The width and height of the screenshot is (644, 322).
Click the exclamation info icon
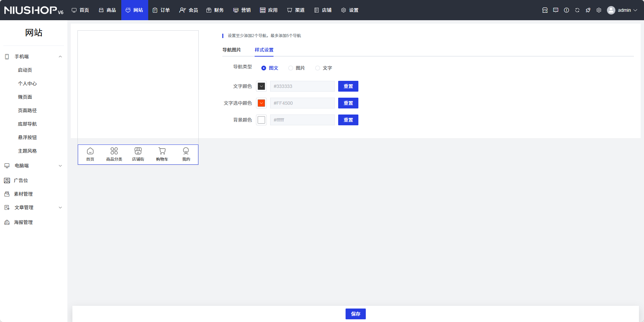click(566, 10)
